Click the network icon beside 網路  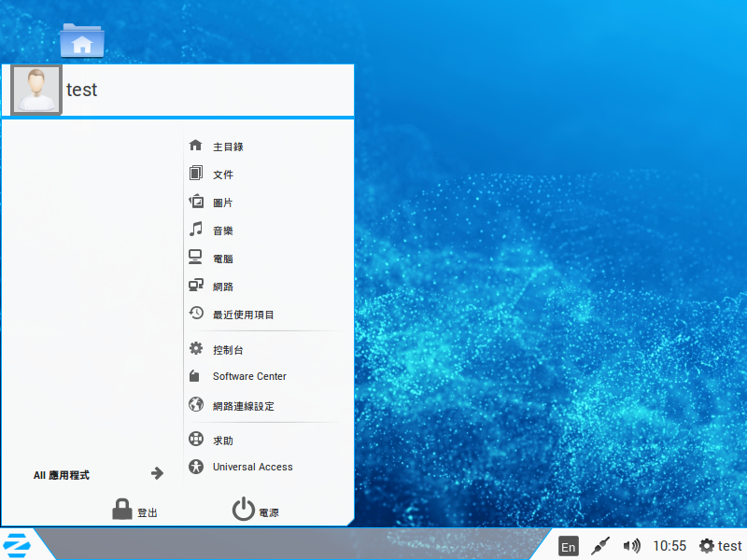[196, 286]
